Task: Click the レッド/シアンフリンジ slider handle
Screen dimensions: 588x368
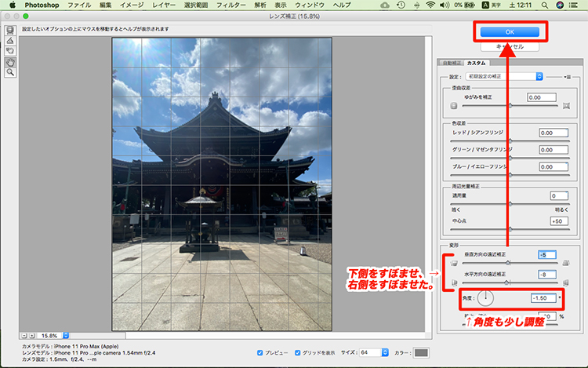Action: (x=510, y=141)
